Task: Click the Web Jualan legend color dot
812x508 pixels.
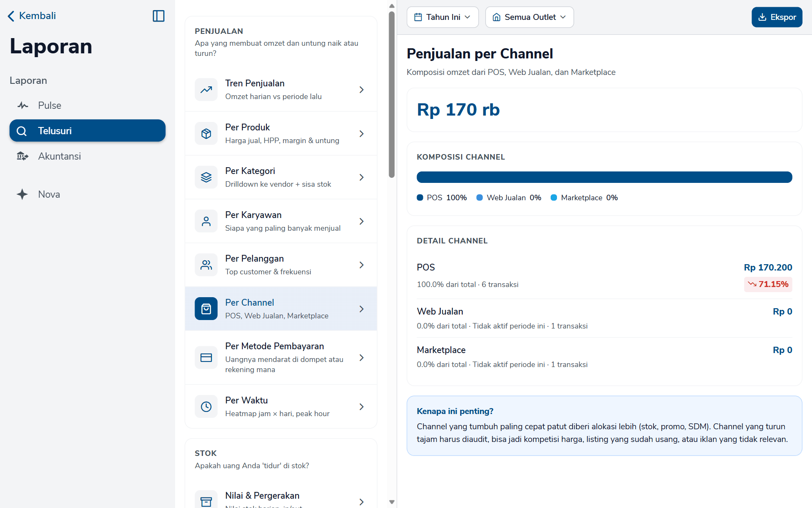Action: 480,198
